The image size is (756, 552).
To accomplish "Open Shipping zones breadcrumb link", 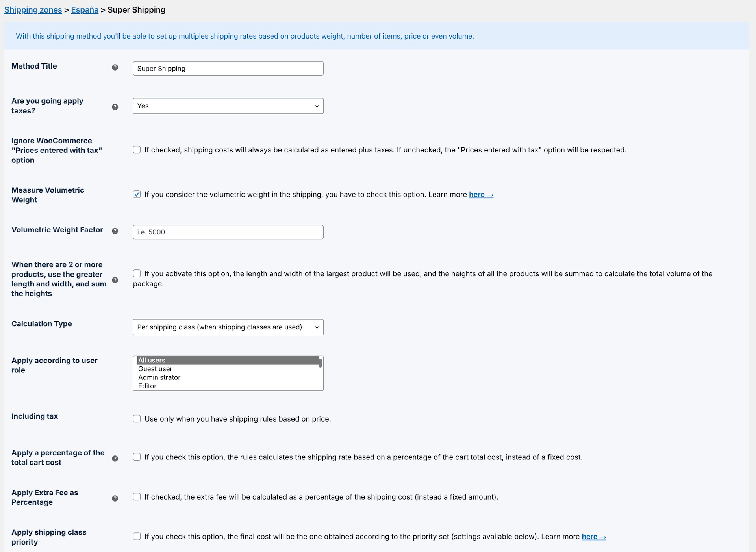I will (x=33, y=10).
